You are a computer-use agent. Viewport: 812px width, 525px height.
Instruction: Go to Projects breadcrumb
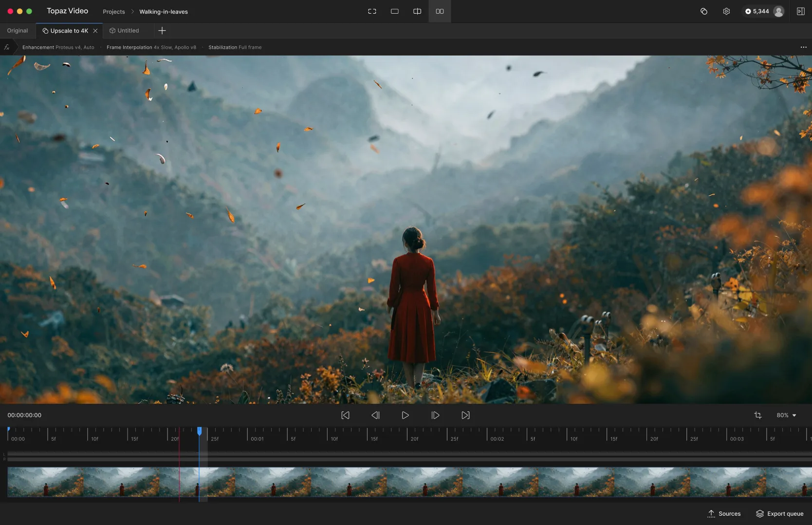(113, 12)
